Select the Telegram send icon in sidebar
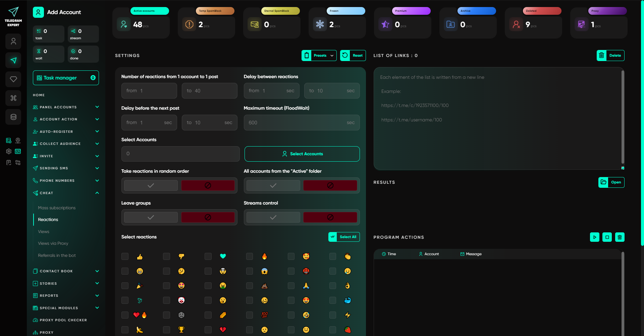The height and width of the screenshot is (336, 644). click(13, 60)
